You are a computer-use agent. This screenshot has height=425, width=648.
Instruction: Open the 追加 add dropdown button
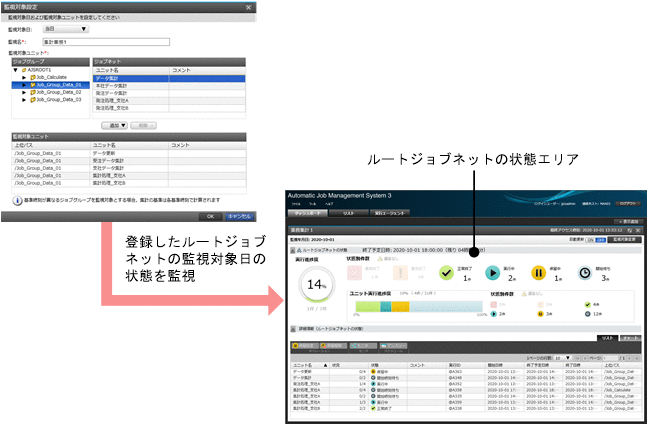(x=115, y=125)
